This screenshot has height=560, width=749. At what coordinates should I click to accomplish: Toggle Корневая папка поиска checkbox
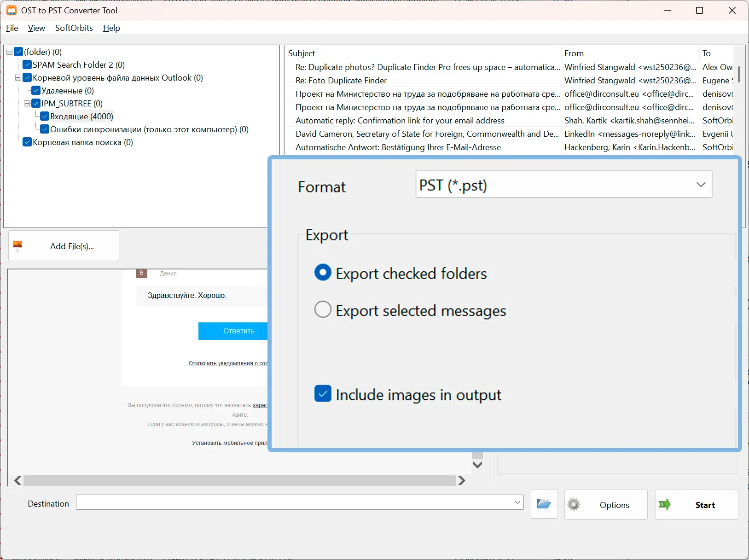(27, 142)
